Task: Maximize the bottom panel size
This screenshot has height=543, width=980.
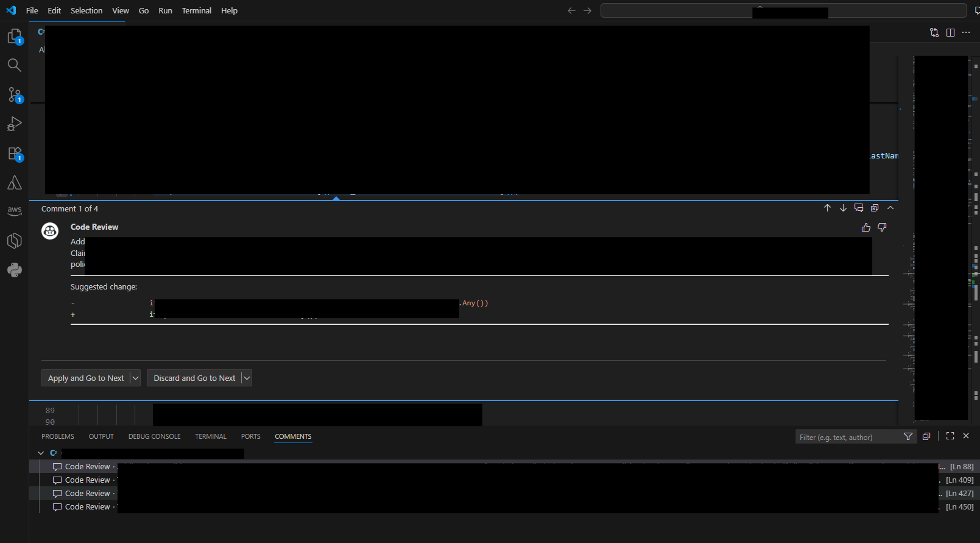Action: click(x=950, y=436)
